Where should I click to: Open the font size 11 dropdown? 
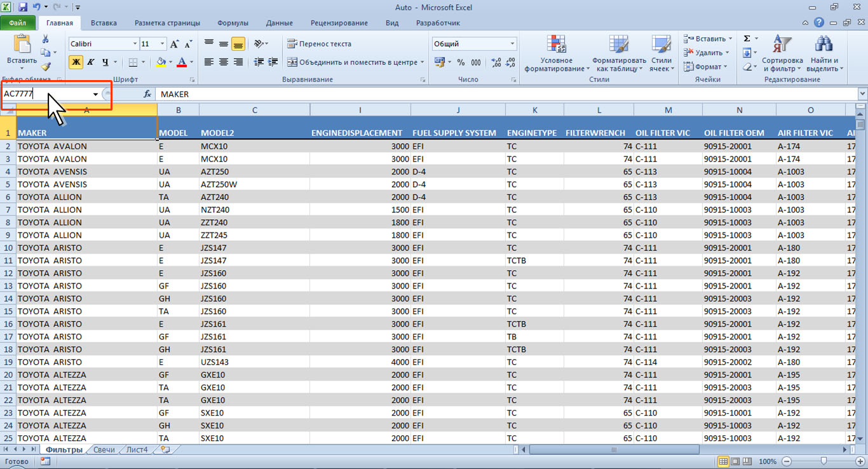(x=163, y=44)
